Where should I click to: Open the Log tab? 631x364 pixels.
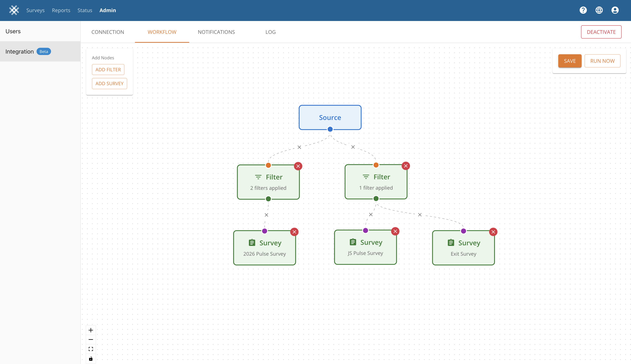pyautogui.click(x=270, y=32)
